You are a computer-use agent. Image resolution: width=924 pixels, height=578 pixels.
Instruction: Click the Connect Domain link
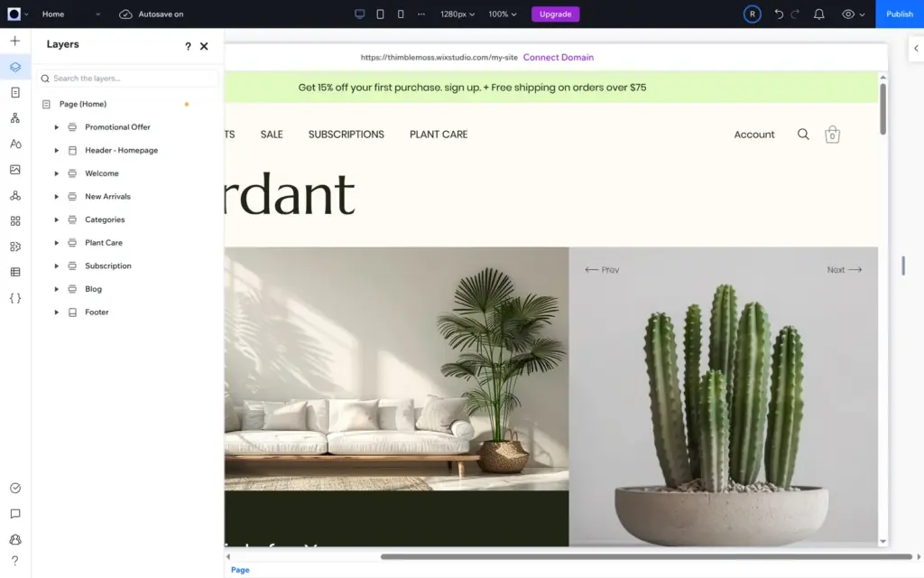tap(558, 57)
